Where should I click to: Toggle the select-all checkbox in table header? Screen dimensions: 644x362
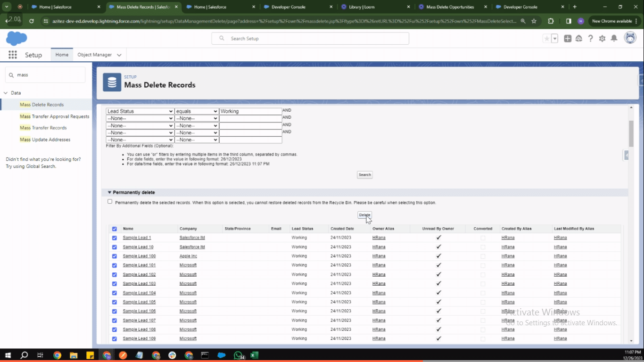[x=114, y=229]
